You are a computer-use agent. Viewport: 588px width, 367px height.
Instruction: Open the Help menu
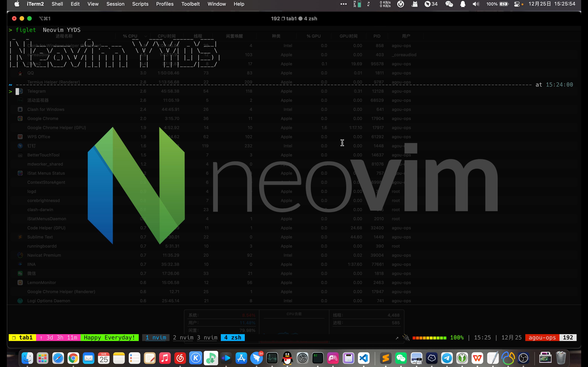pyautogui.click(x=239, y=4)
